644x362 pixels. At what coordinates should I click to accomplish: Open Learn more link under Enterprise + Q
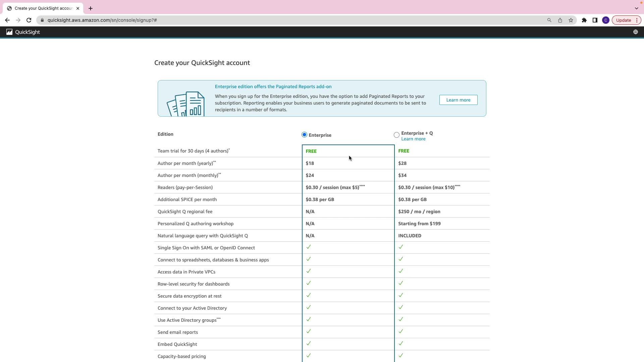413,139
